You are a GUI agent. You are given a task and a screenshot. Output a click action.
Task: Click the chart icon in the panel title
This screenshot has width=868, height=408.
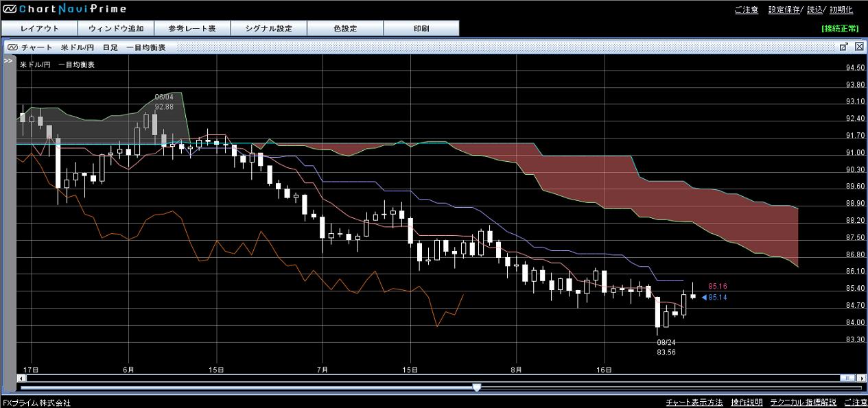(12, 47)
